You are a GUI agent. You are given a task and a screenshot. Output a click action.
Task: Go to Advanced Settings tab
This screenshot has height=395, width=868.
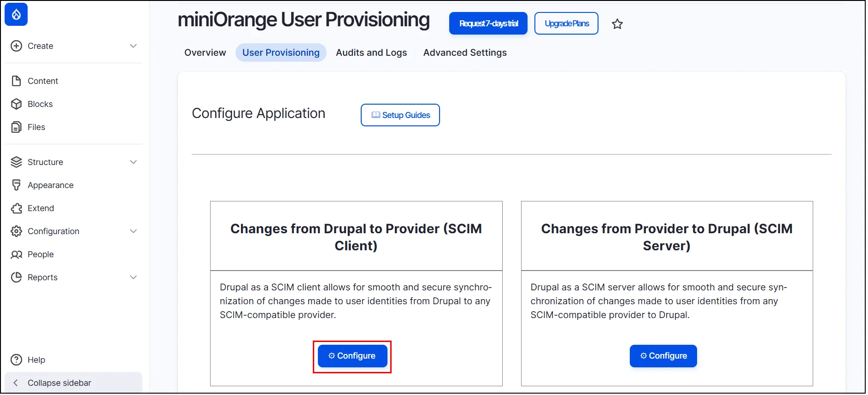(465, 53)
